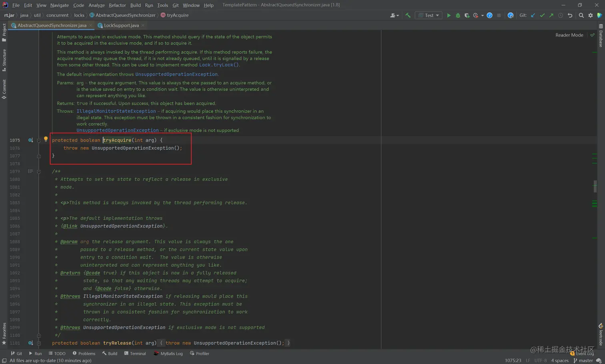Expand the profiler run options arrow
The height and width of the screenshot is (364, 605).
tap(482, 16)
